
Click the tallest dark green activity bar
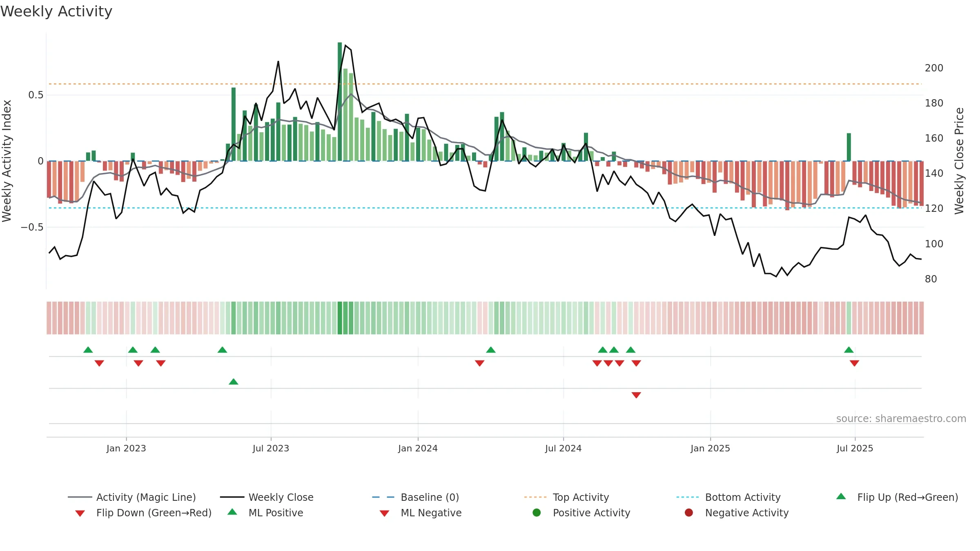tap(340, 102)
